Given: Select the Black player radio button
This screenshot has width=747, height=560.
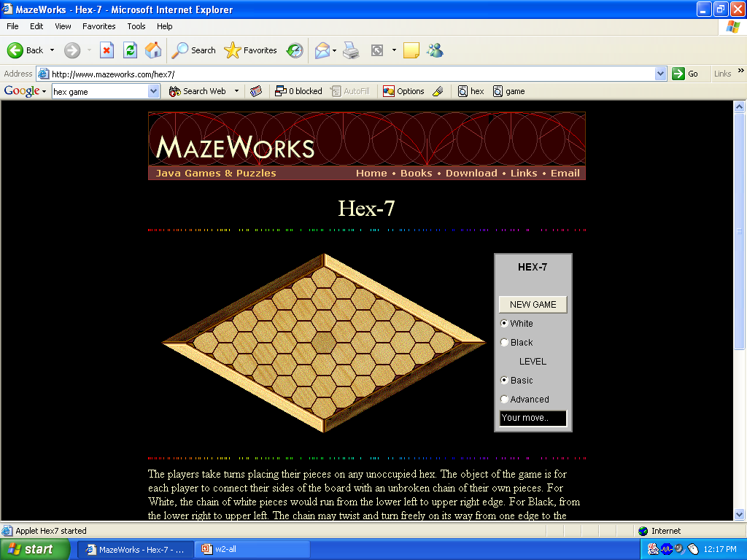Looking at the screenshot, I should tap(504, 343).
